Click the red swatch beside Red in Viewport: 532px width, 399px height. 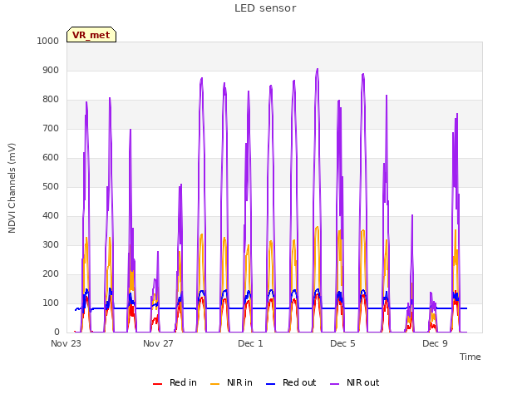(157, 384)
